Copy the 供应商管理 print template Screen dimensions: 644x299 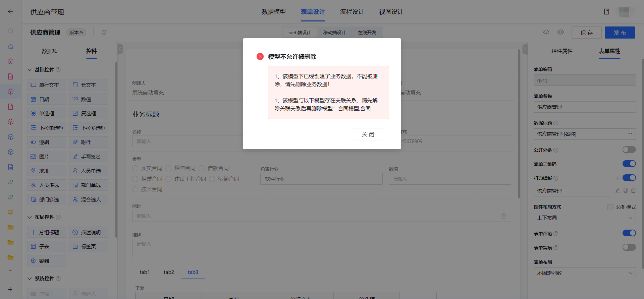[626, 190]
